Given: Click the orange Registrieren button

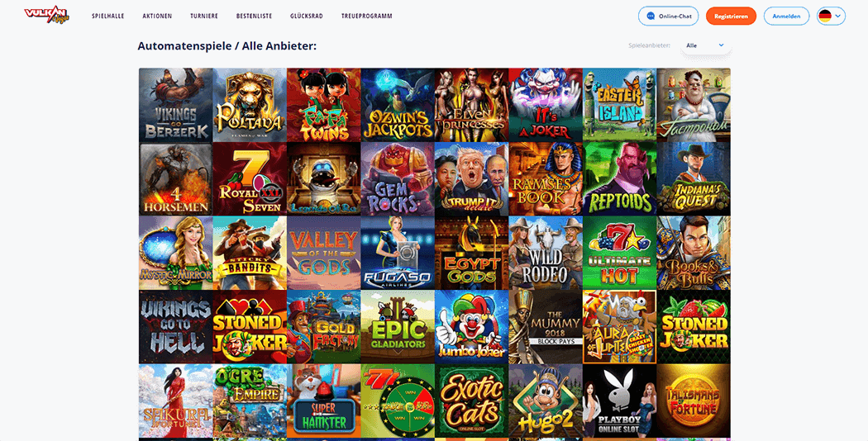Looking at the screenshot, I should [x=731, y=16].
